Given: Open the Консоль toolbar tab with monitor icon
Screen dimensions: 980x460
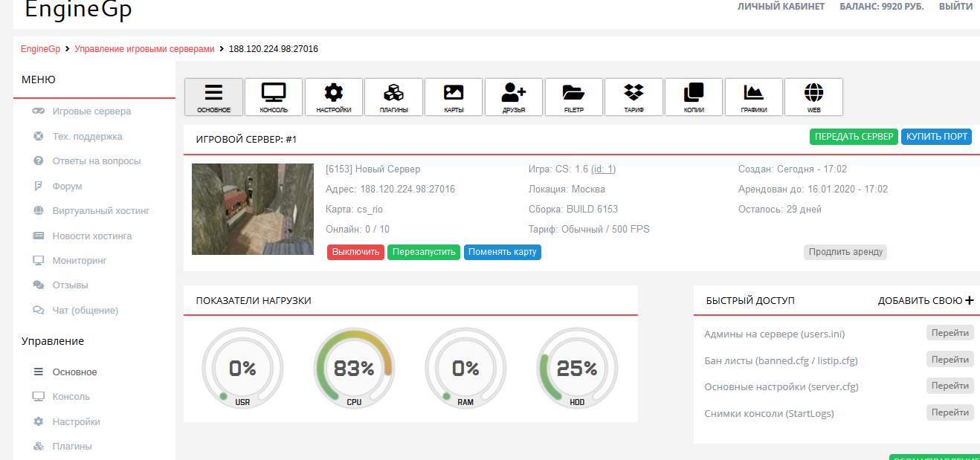Looking at the screenshot, I should (274, 97).
